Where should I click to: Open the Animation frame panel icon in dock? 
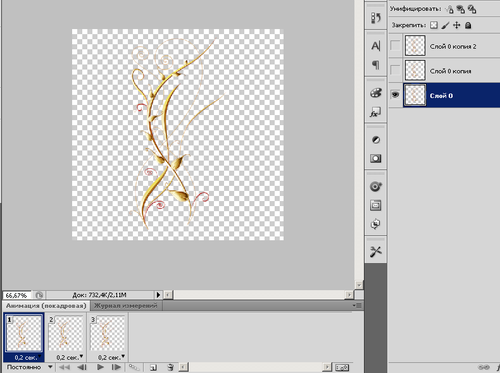point(376,205)
